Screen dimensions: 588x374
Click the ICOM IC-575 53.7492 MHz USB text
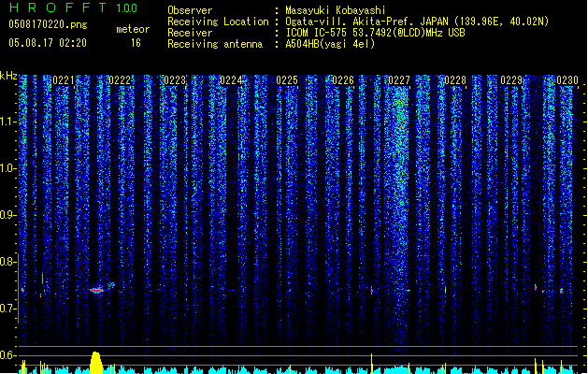(x=375, y=33)
